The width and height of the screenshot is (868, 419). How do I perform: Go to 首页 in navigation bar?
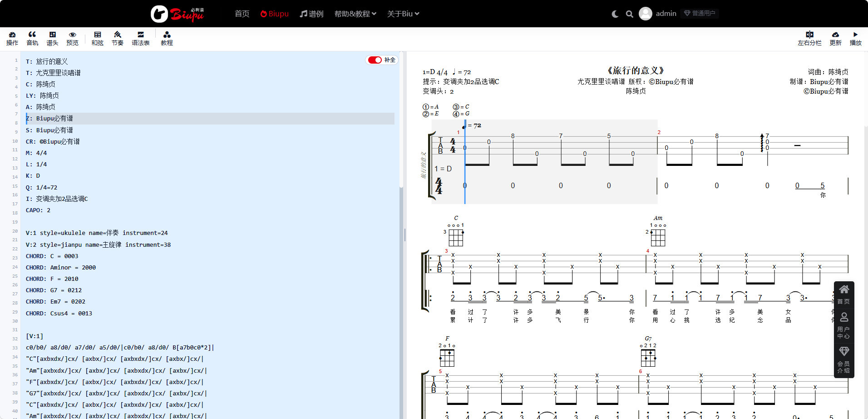(242, 14)
